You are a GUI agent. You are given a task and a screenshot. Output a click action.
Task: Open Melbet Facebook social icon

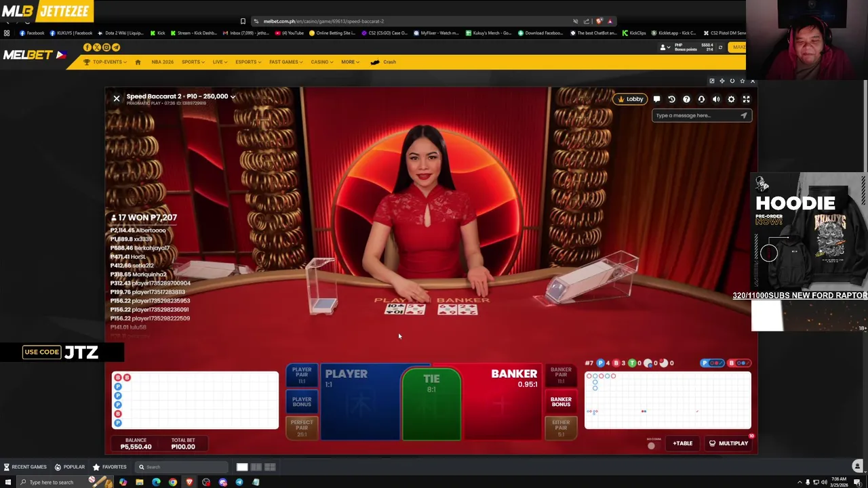point(87,47)
